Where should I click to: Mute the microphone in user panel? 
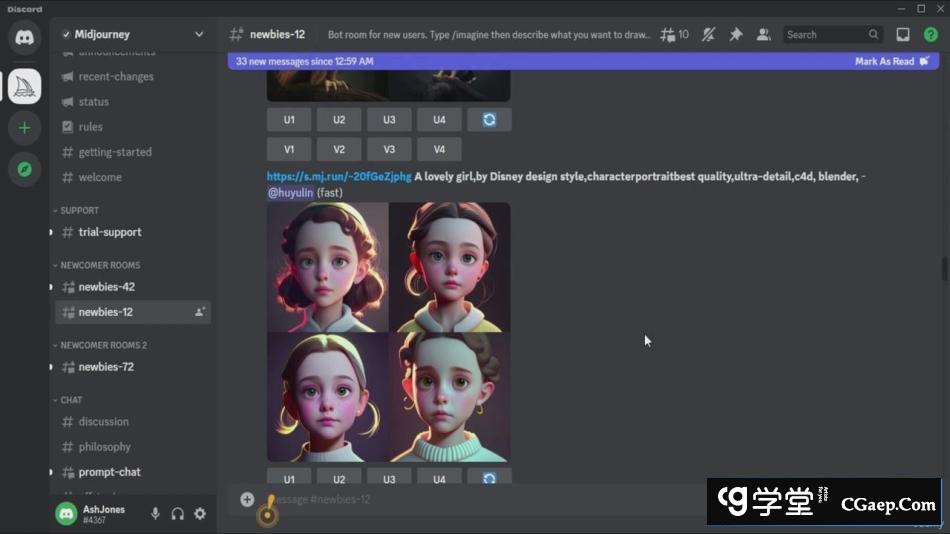155,513
